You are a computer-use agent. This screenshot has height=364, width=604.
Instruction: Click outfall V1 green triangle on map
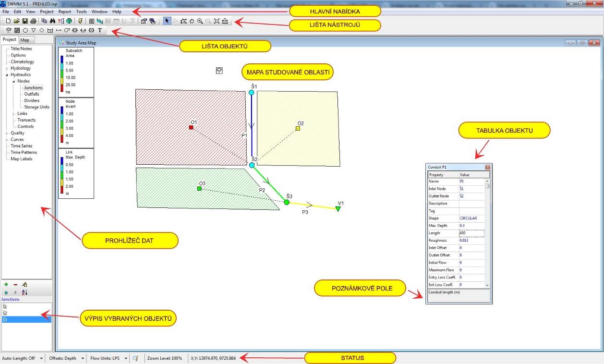pos(338,209)
